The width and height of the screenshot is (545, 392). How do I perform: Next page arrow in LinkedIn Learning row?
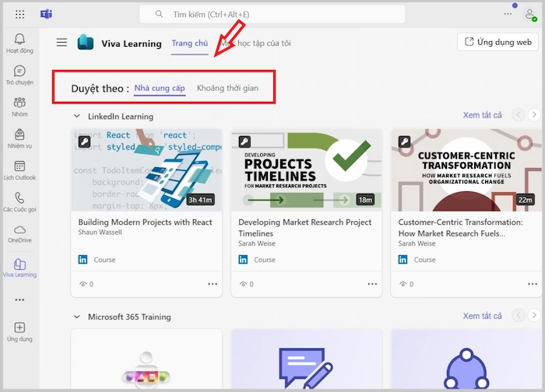pyautogui.click(x=534, y=114)
